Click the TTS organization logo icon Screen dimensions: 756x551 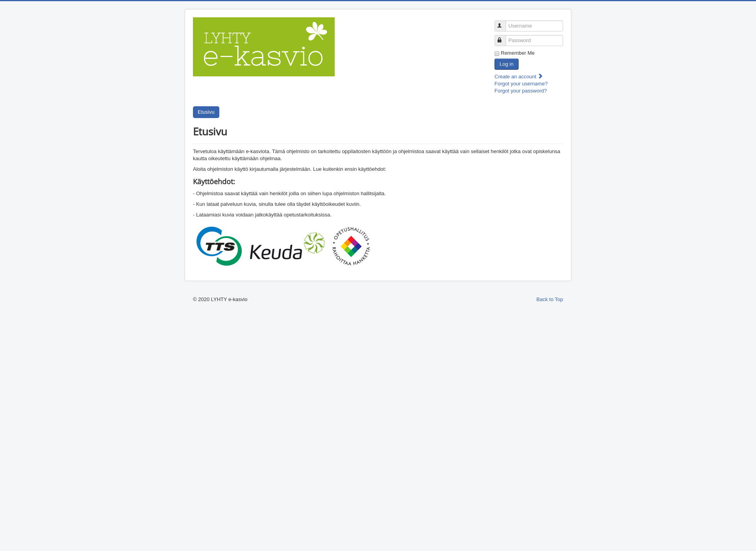tap(219, 246)
